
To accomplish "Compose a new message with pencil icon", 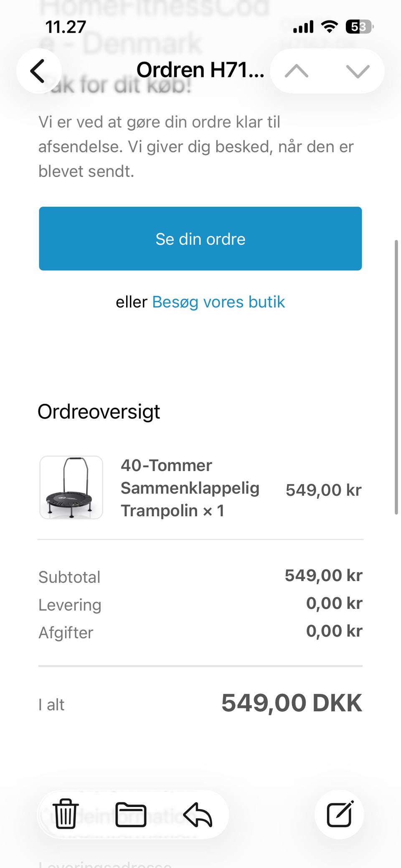I will coord(340,814).
